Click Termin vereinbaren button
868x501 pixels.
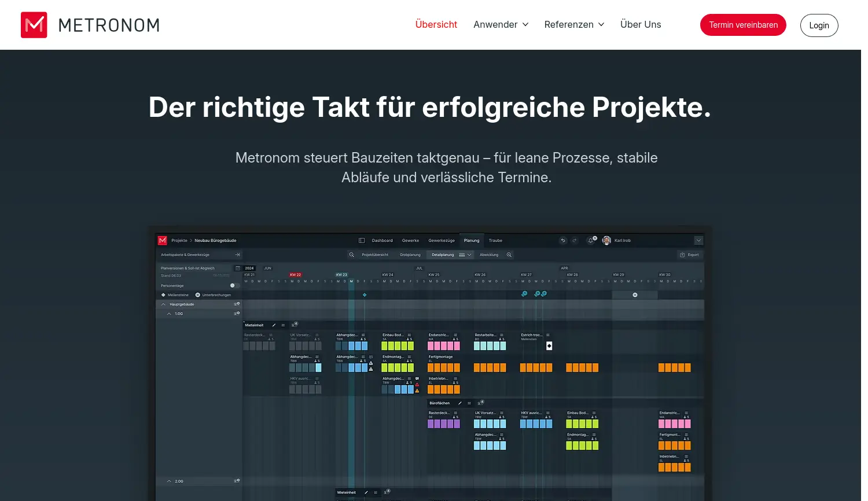743,25
